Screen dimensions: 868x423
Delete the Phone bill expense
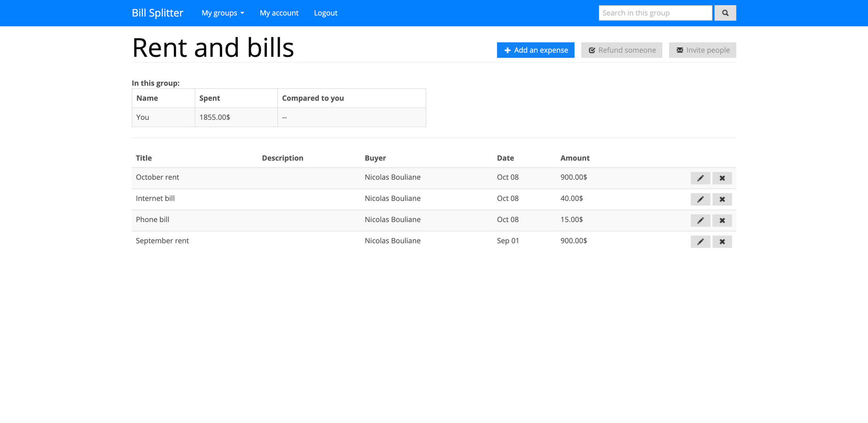point(722,220)
